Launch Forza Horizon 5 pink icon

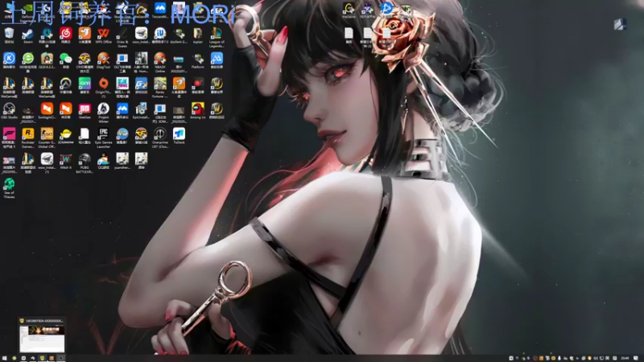(x=9, y=137)
